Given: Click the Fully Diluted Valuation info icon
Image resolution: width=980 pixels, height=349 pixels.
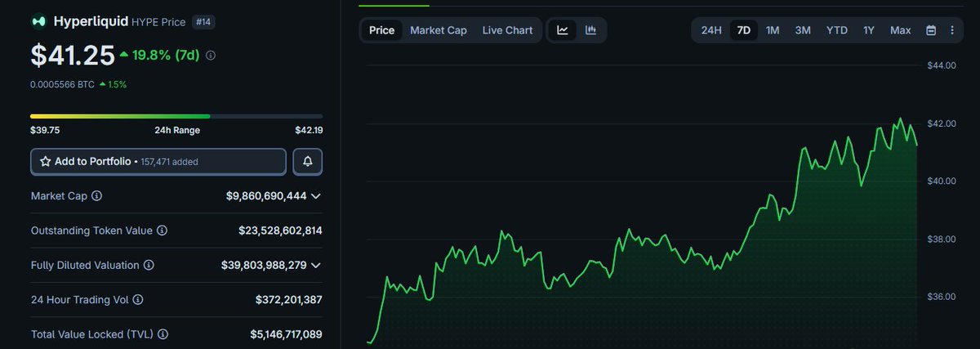Looking at the screenshot, I should click(148, 266).
